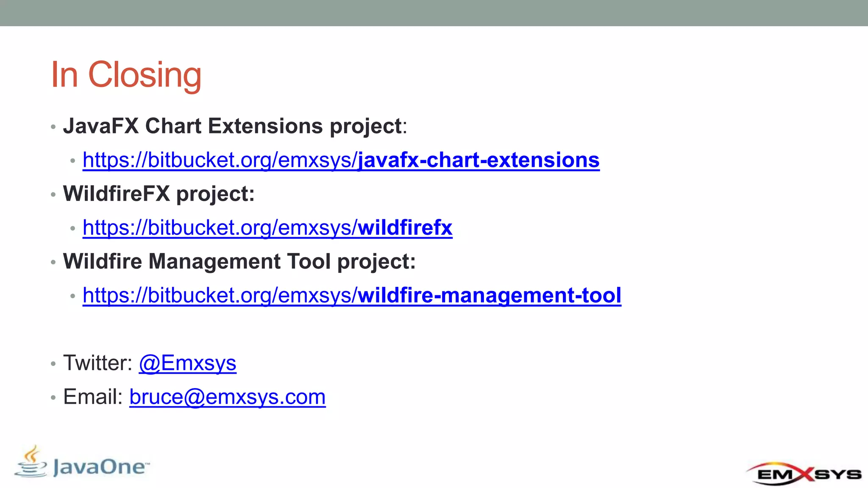Click the JavaOne logo text

pyautogui.click(x=101, y=467)
